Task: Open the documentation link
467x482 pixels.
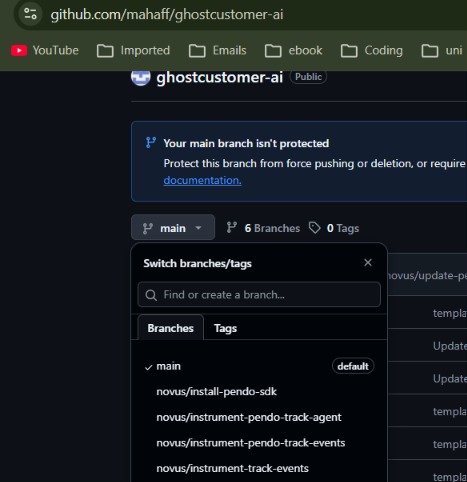Action: 202,180
